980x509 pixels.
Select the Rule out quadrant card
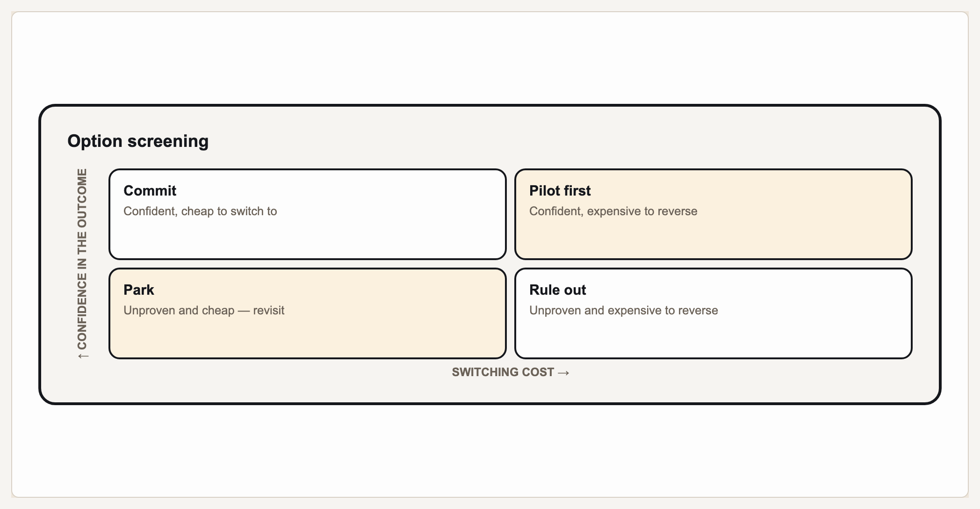pos(713,313)
